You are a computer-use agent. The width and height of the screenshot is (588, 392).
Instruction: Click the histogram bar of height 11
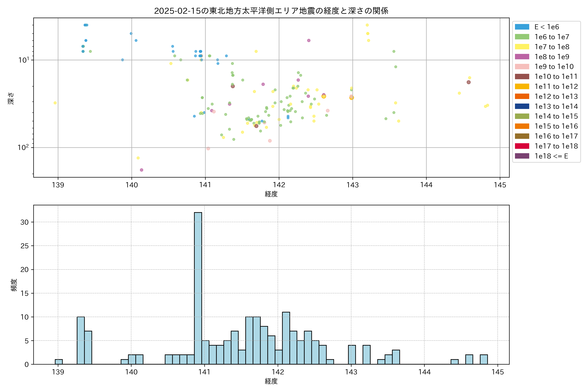(x=286, y=337)
